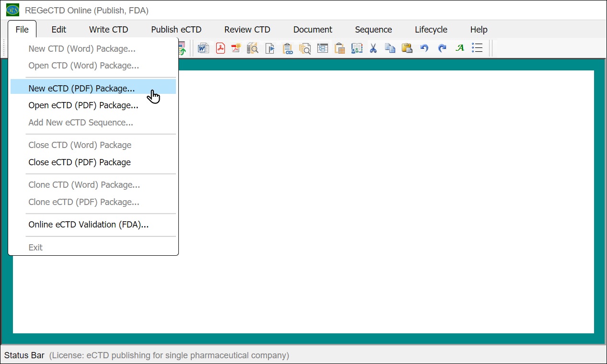The image size is (607, 364).
Task: Undo with the blue back arrow
Action: [x=424, y=48]
